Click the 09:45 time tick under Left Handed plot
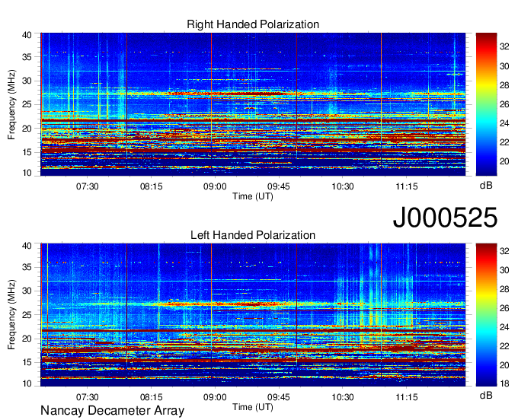 point(279,397)
